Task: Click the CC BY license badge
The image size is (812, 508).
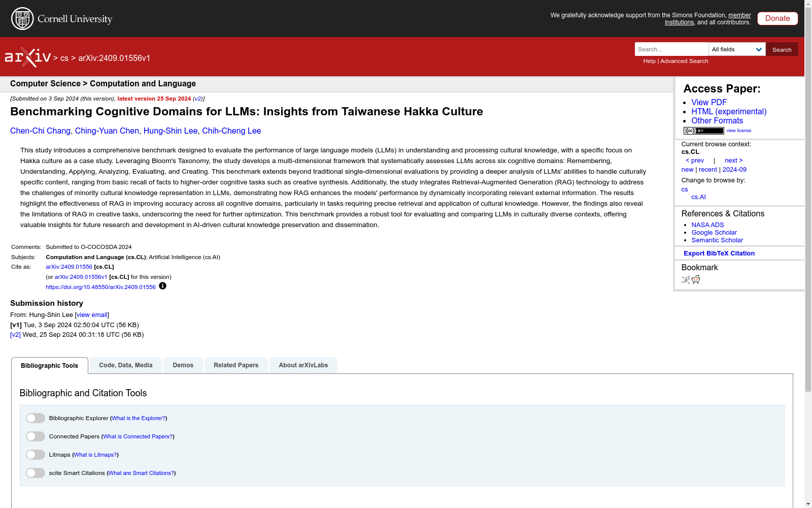Action: tap(703, 131)
